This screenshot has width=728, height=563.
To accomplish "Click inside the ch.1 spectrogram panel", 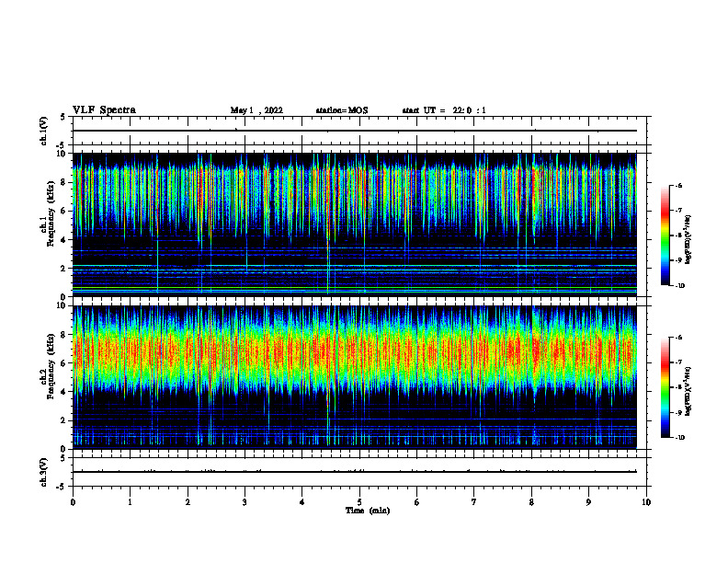I will pos(354,224).
